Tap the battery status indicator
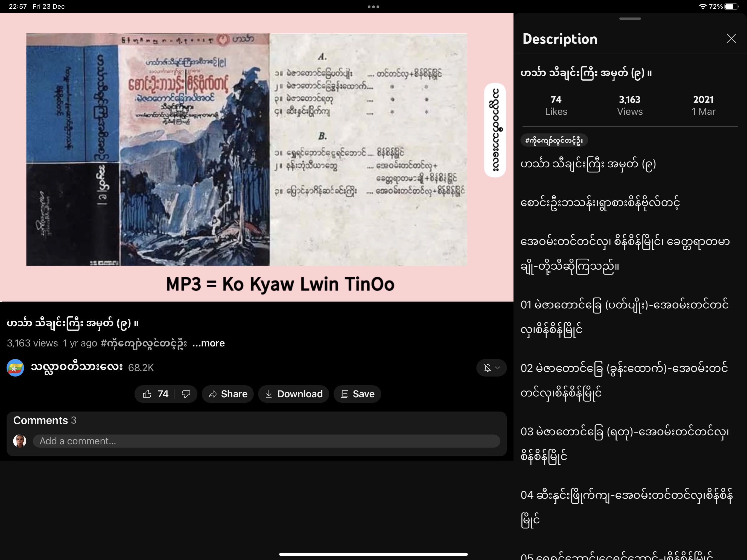This screenshot has width=747, height=560. [731, 6]
